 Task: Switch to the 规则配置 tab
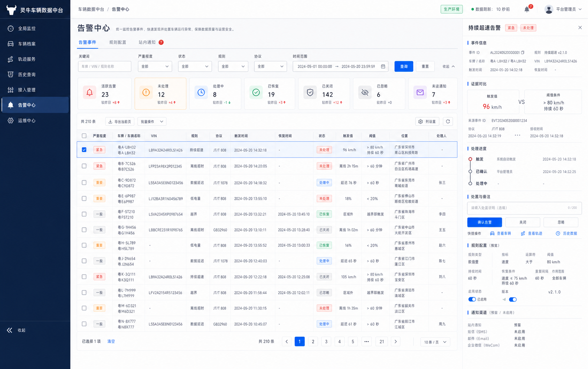(118, 42)
